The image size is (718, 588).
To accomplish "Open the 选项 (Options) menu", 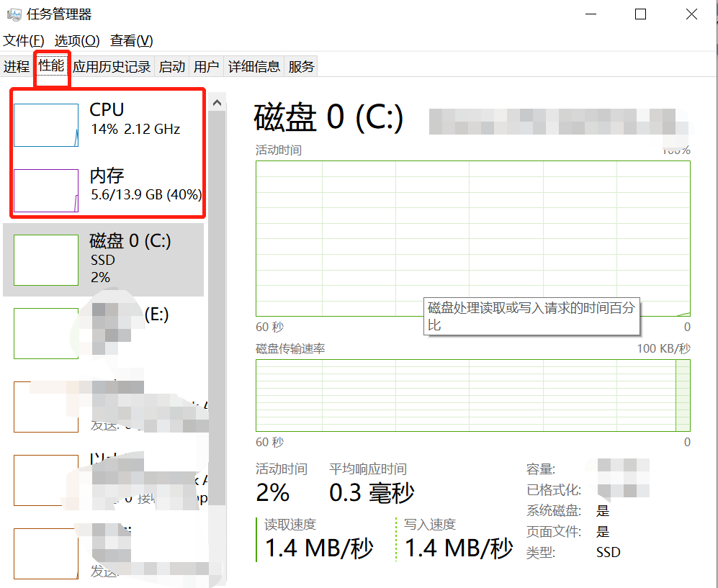I will 77,40.
